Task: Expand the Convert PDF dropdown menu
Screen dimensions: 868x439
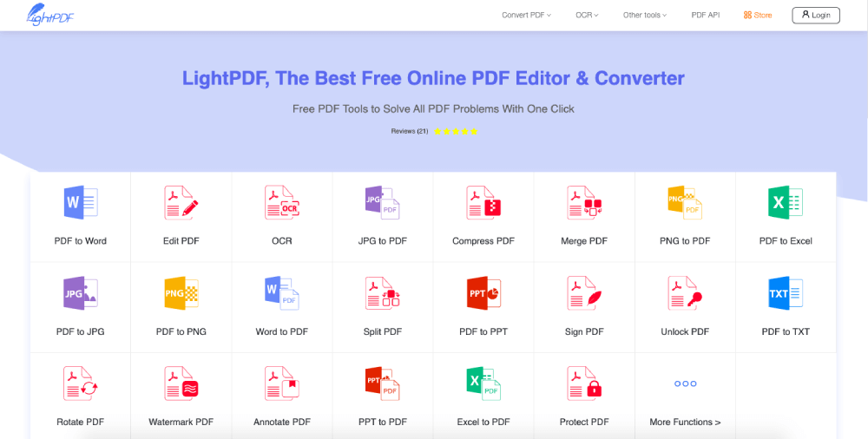Action: [x=526, y=15]
